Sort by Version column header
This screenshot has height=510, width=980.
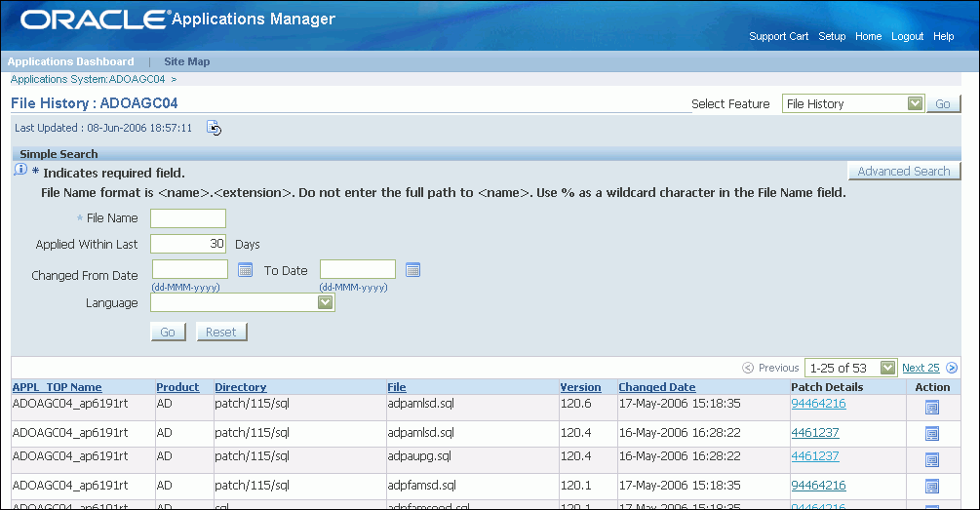point(580,387)
